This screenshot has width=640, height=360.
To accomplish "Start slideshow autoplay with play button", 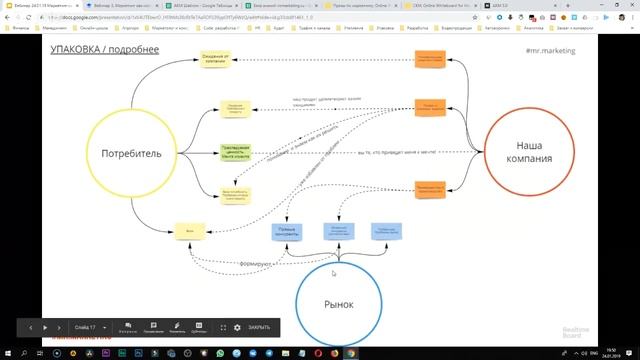I will [x=45, y=328].
